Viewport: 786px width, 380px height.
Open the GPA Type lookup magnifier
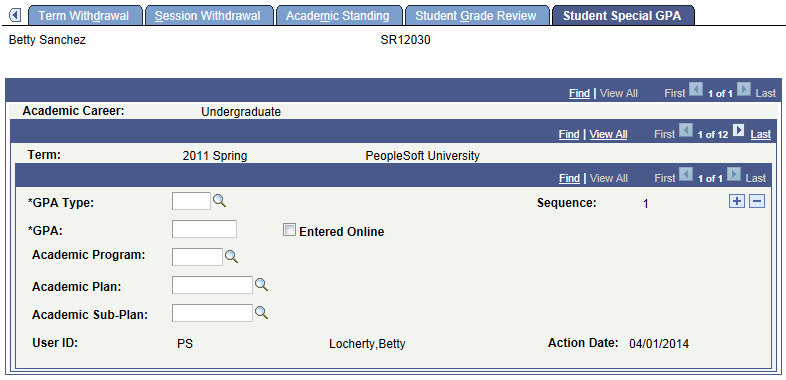(220, 201)
